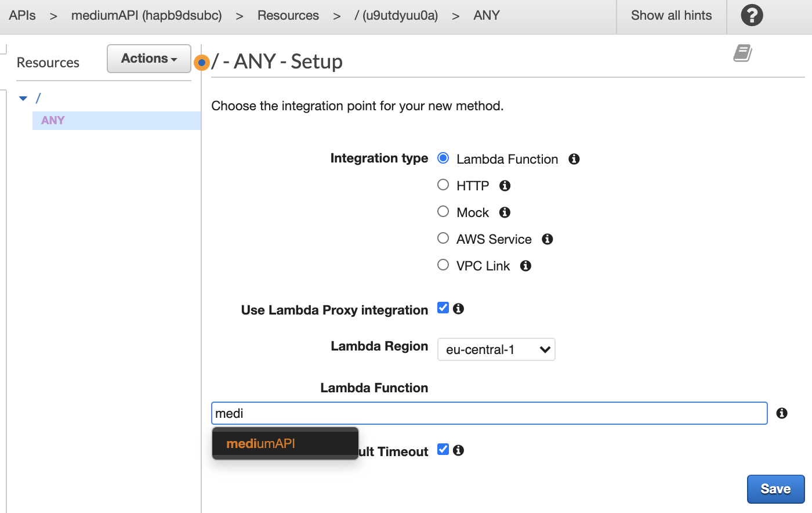Open the Actions dropdown
812x513 pixels.
click(149, 59)
